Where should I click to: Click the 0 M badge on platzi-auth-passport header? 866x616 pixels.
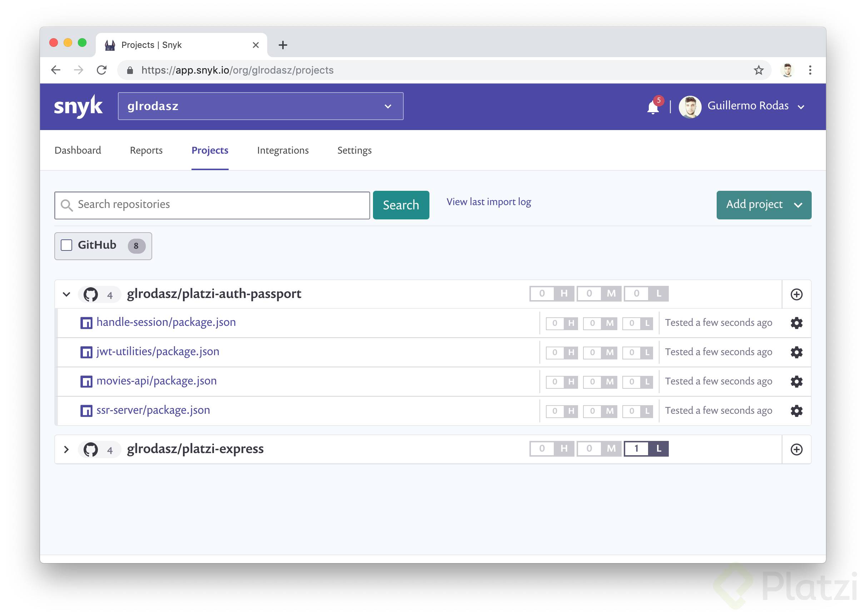599,294
